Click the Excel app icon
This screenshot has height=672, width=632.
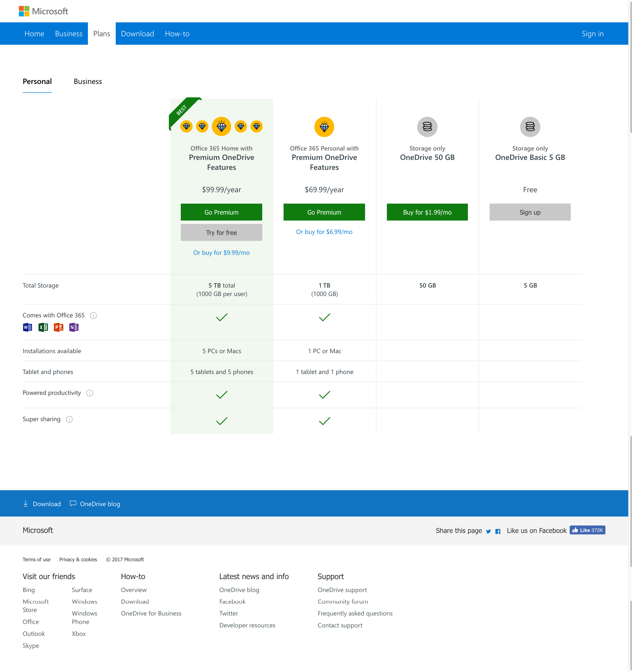(x=43, y=327)
